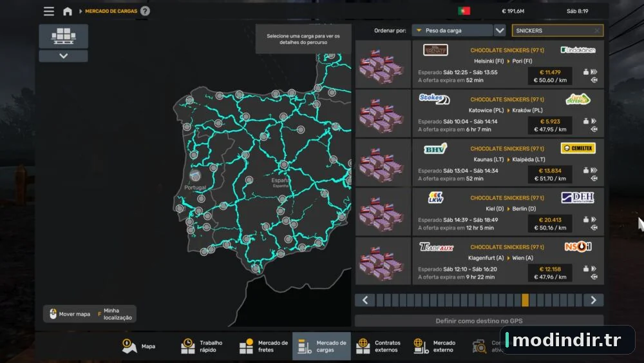Click weight icon on Helsinki job
The width and height of the screenshot is (644, 363).
(x=585, y=72)
